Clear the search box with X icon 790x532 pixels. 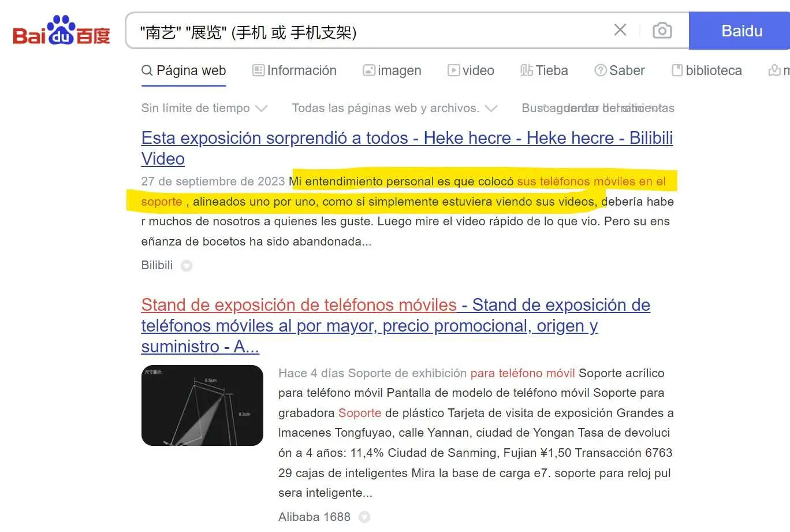click(x=620, y=30)
